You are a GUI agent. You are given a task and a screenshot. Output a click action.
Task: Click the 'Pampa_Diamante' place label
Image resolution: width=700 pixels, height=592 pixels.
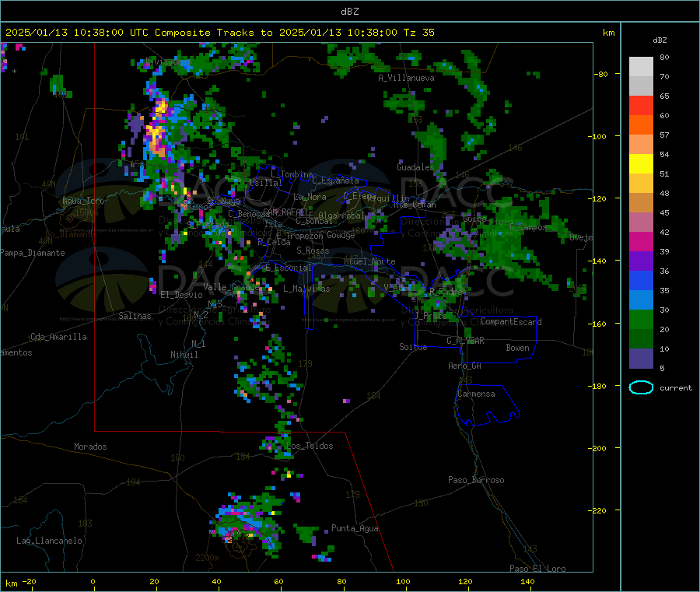pos(33,253)
